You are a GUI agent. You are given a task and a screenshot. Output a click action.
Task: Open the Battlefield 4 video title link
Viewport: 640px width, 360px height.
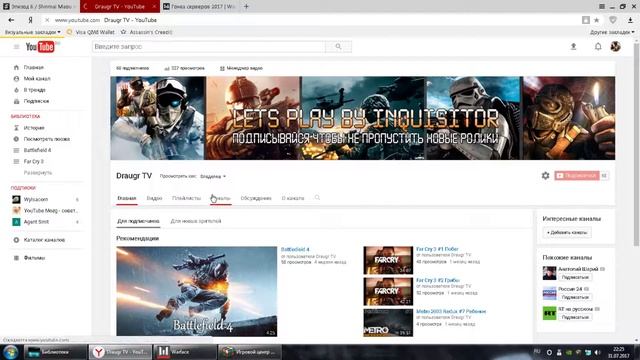295,249
